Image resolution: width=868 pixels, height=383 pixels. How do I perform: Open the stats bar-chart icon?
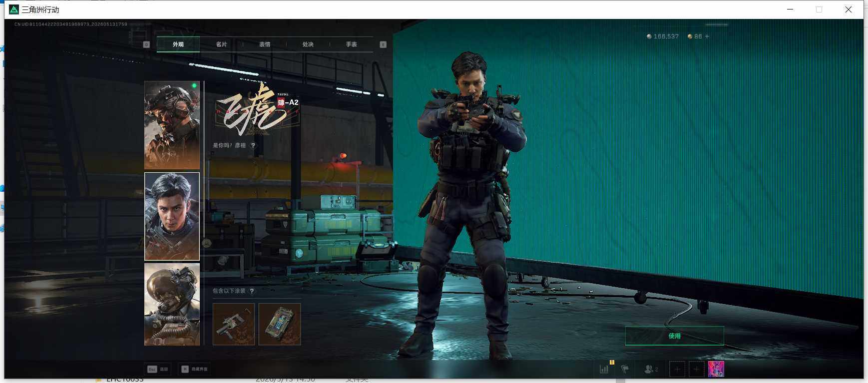604,369
